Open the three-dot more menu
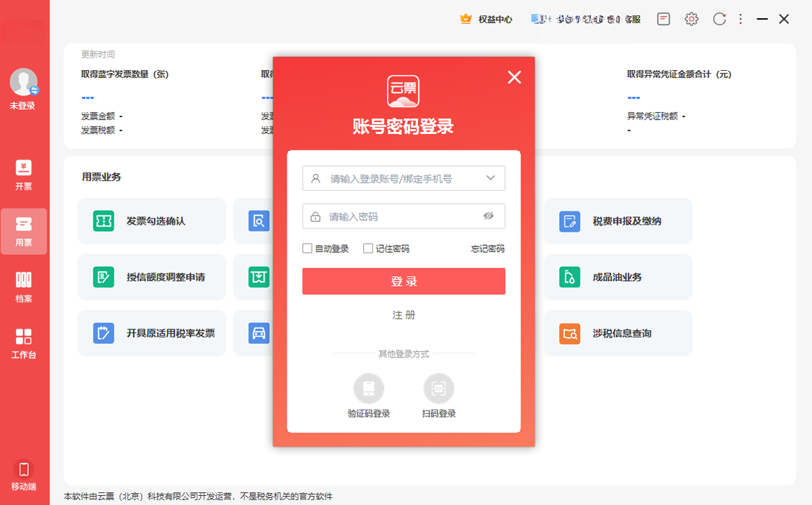The image size is (812, 505). (740, 19)
